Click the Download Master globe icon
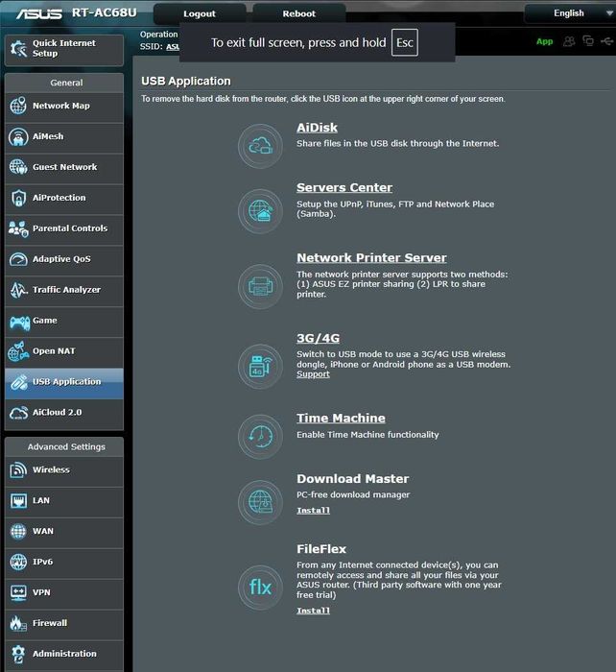 click(260, 502)
